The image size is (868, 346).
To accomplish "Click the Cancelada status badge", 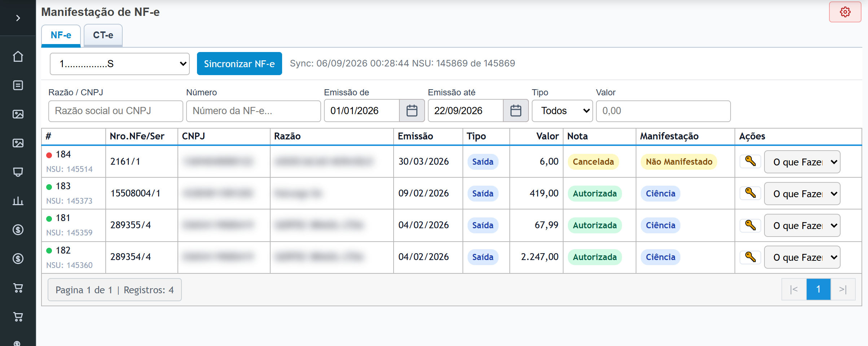I will (593, 162).
